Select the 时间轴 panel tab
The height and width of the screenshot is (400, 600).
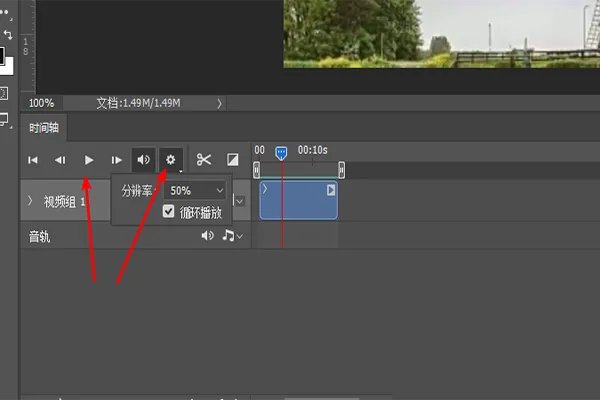(44, 128)
